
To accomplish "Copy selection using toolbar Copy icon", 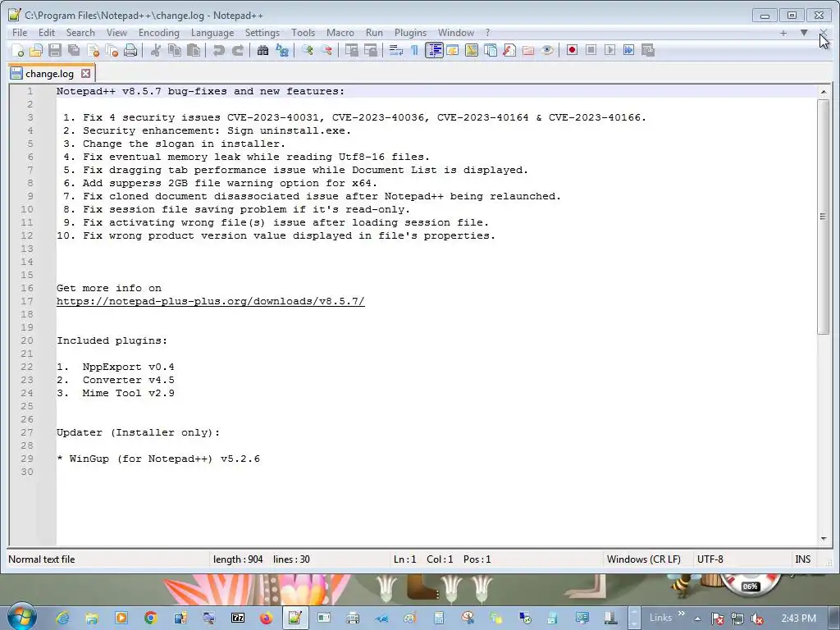I will click(x=175, y=50).
